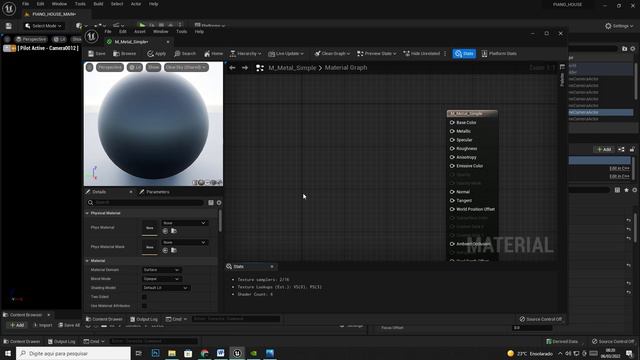Click the Base Color input pin
This screenshot has width=640, height=360.
coord(452,122)
